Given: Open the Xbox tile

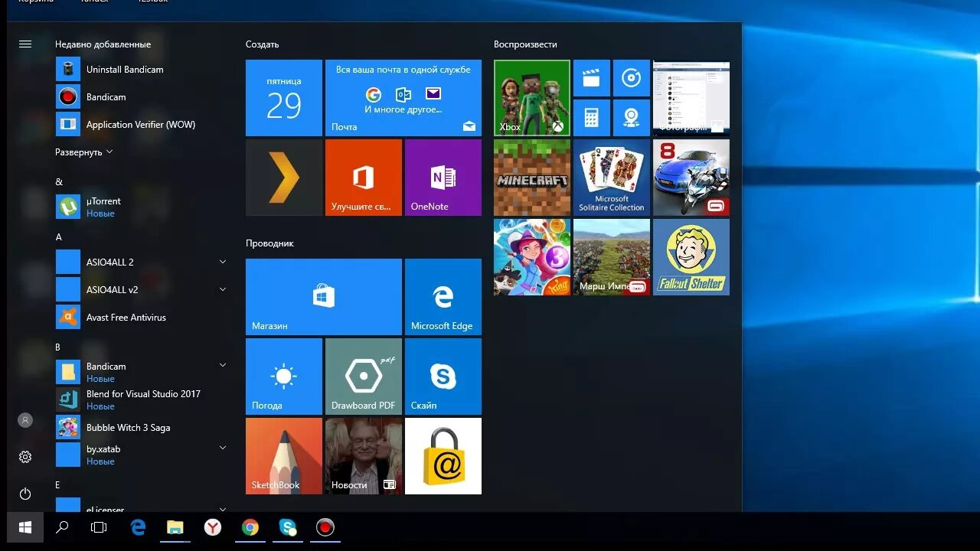Looking at the screenshot, I should point(532,98).
